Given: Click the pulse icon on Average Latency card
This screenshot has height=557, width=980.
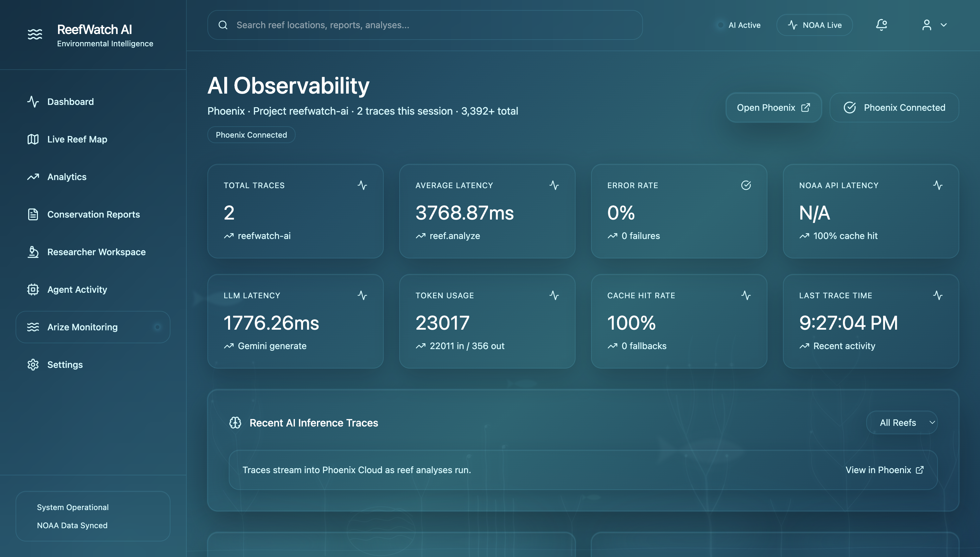Looking at the screenshot, I should pos(554,185).
